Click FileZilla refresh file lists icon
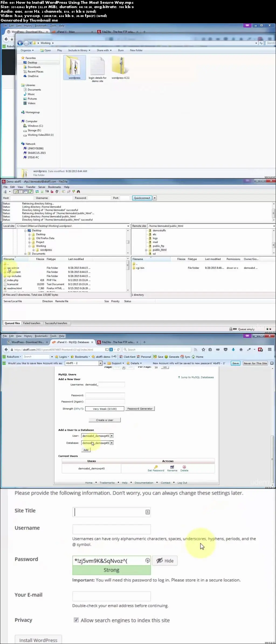 [37, 192]
